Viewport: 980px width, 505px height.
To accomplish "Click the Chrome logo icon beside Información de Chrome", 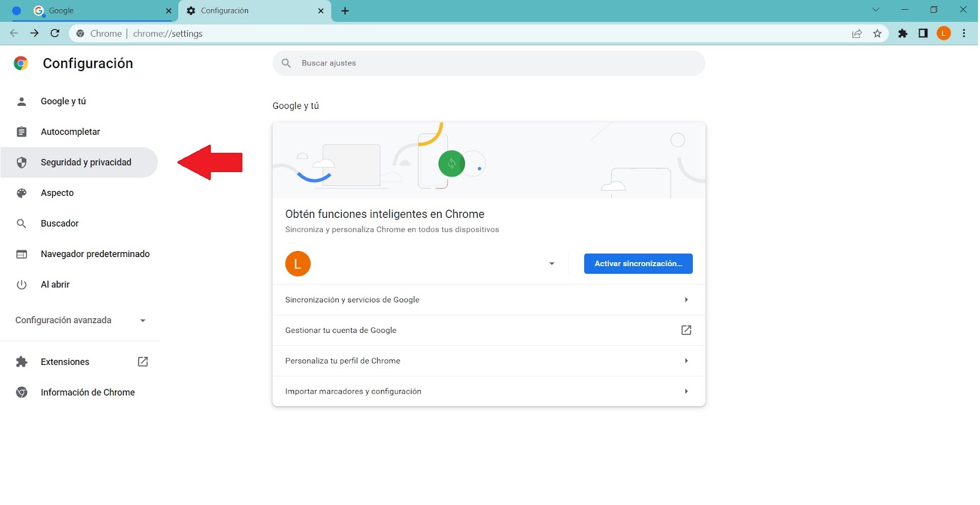I will (x=21, y=392).
